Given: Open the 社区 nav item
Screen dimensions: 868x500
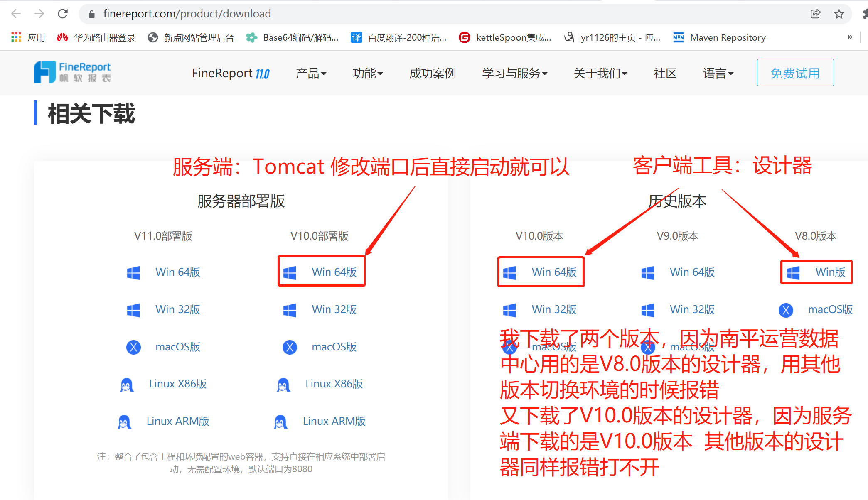Looking at the screenshot, I should 665,73.
